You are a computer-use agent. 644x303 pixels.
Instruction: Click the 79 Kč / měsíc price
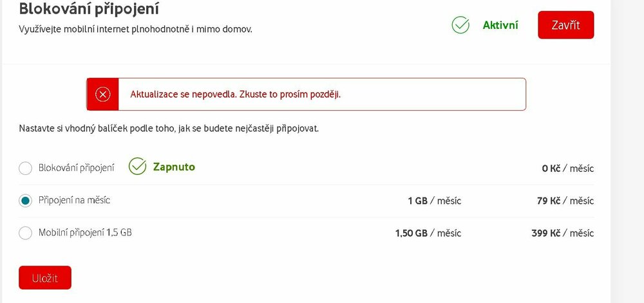tap(565, 201)
